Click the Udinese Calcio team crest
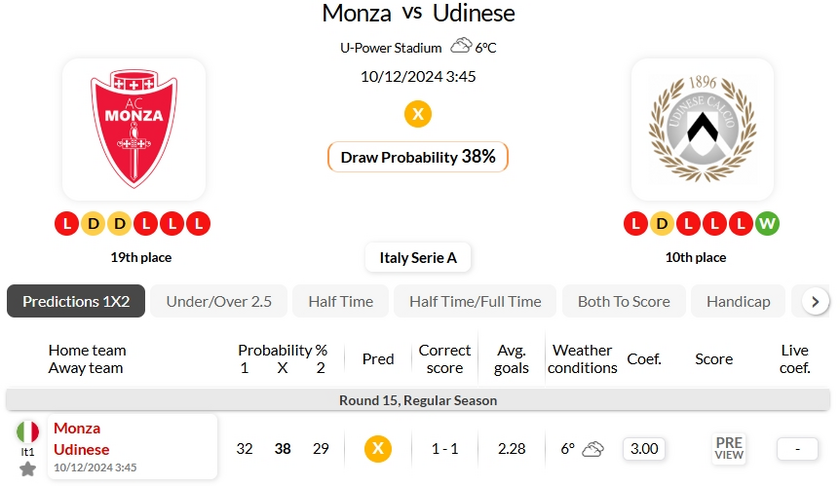840x486 pixels. pos(702,128)
